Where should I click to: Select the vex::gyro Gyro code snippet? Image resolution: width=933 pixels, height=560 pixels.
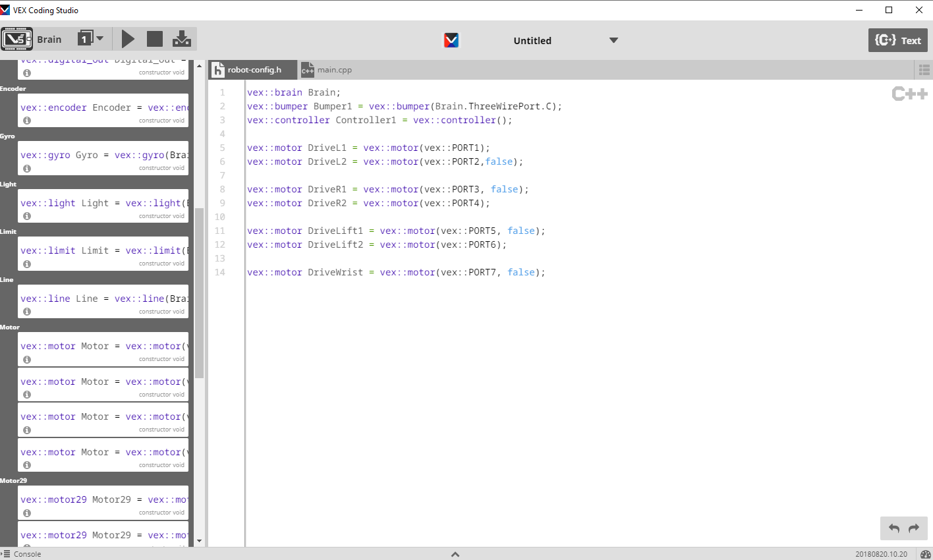click(x=103, y=158)
